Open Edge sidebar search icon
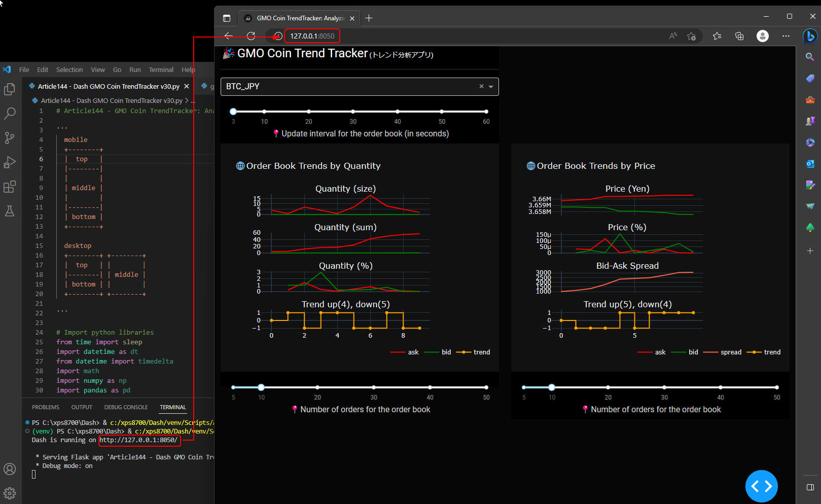This screenshot has height=504, width=821. pos(810,57)
